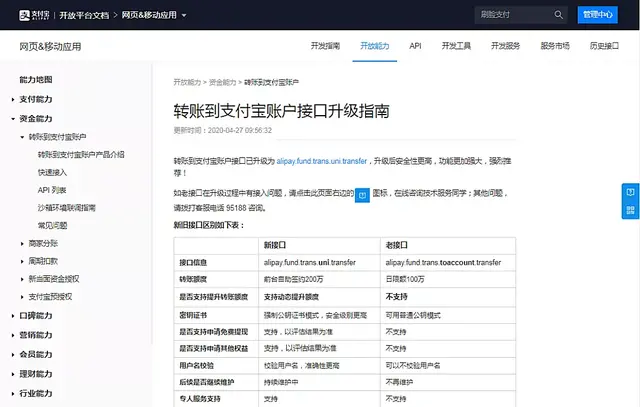Click the 转账到支付宝账户接口升级指南 heading
The width and height of the screenshot is (640, 407).
click(x=281, y=111)
